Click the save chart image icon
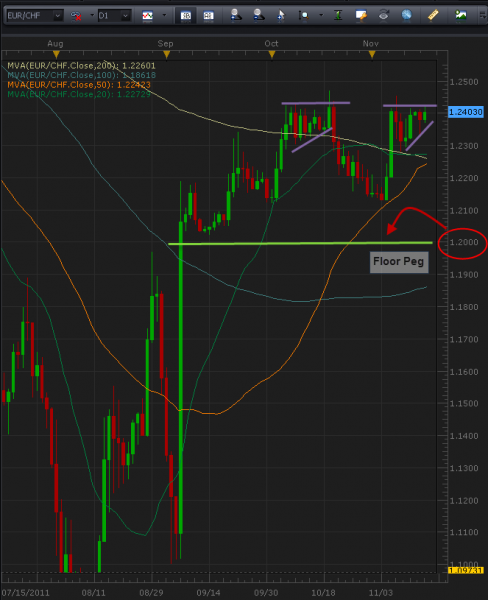Viewport: 488px width, 600px height. coord(460,15)
